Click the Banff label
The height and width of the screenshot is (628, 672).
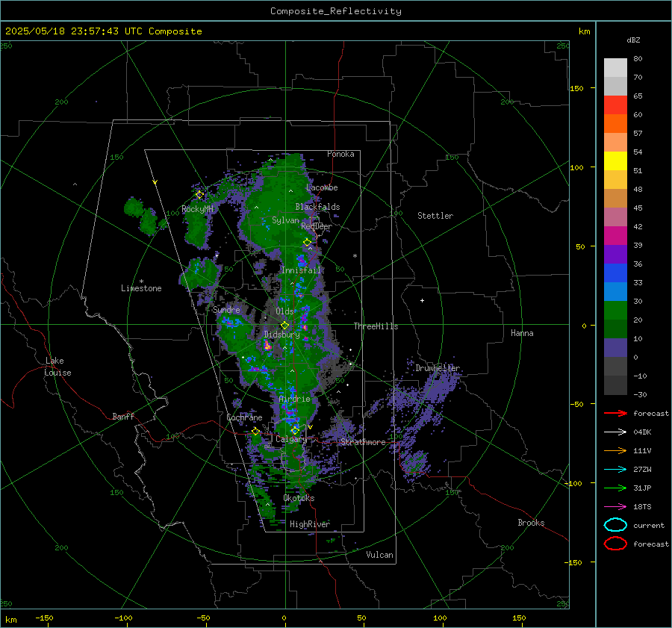(123, 416)
